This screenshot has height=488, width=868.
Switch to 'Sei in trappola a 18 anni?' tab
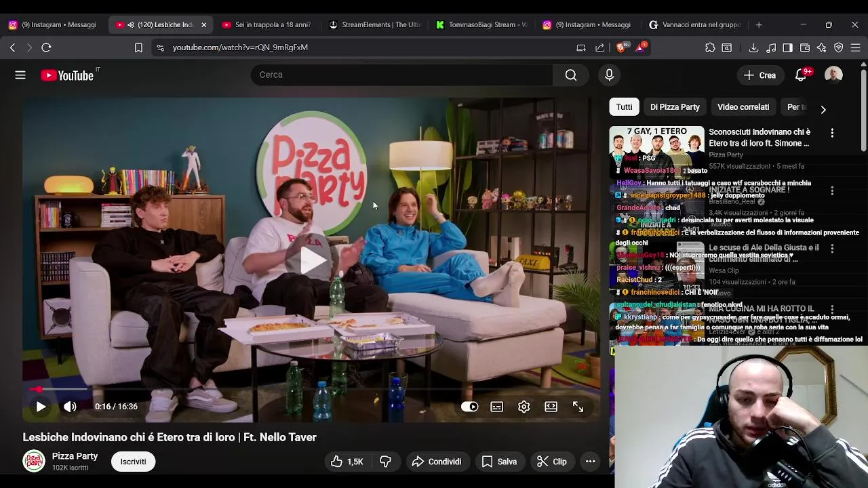pos(266,24)
